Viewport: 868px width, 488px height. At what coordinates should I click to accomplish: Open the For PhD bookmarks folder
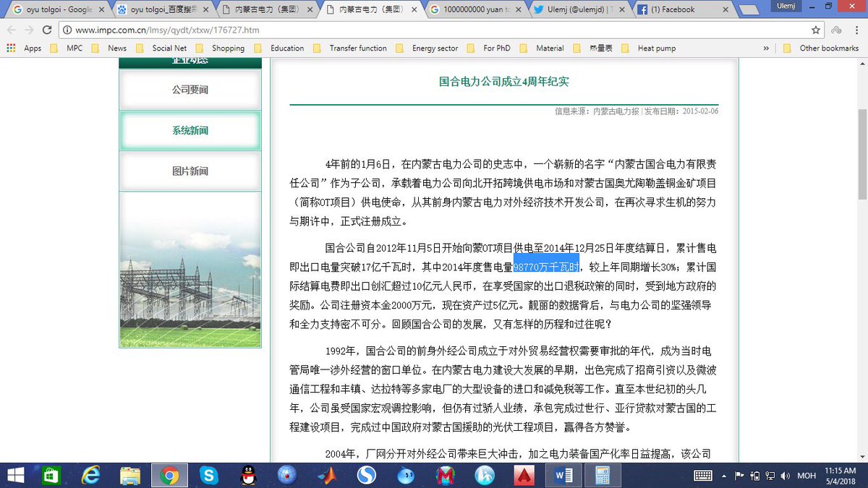coord(490,48)
